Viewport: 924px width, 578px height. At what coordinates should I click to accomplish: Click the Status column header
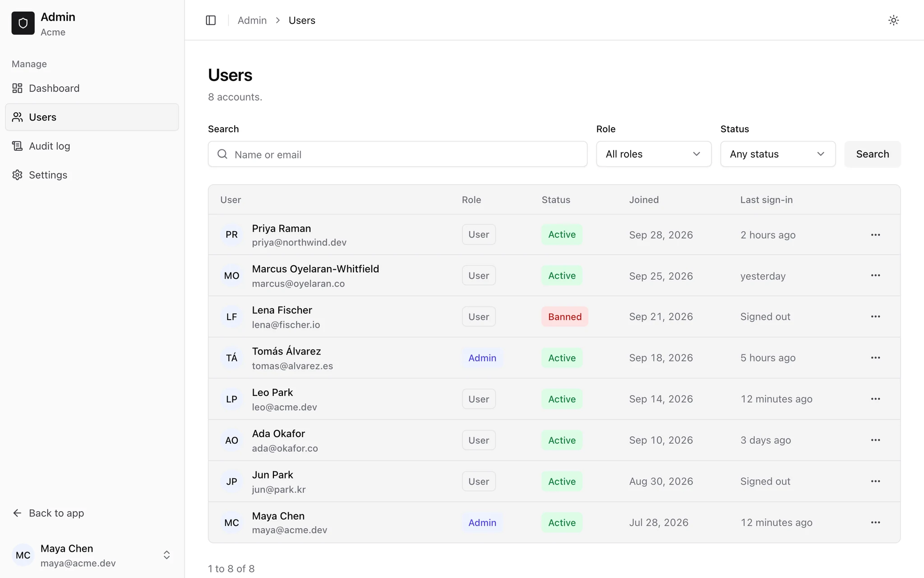(x=556, y=200)
